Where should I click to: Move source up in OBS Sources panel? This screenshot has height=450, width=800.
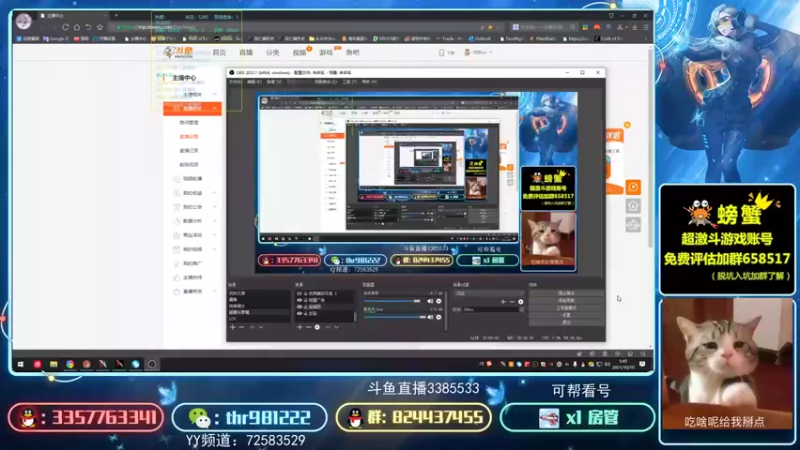coord(328,327)
